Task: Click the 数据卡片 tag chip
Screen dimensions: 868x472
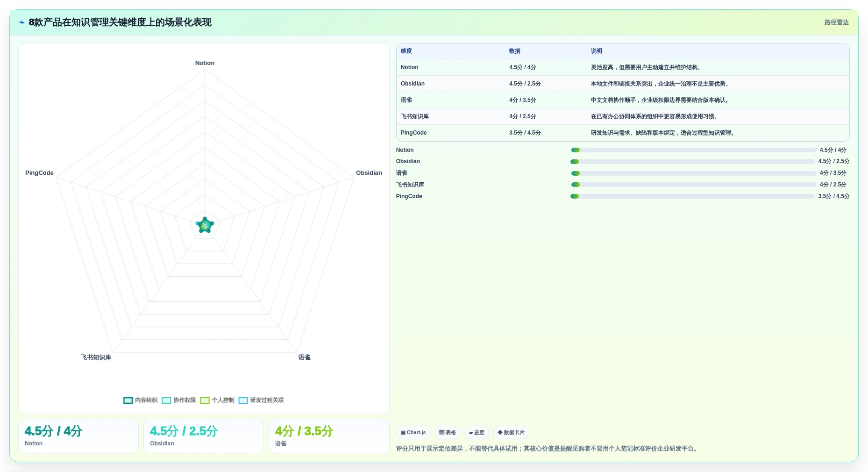Action: 511,433
